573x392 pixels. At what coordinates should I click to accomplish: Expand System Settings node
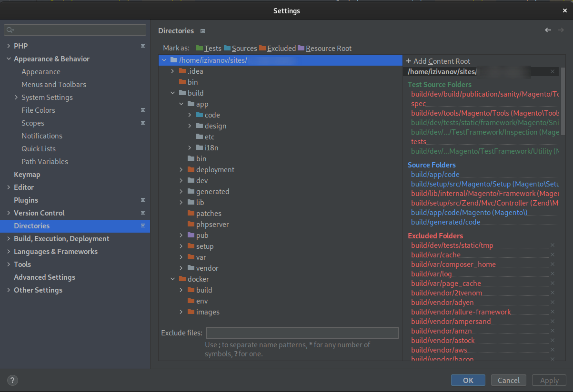click(17, 97)
